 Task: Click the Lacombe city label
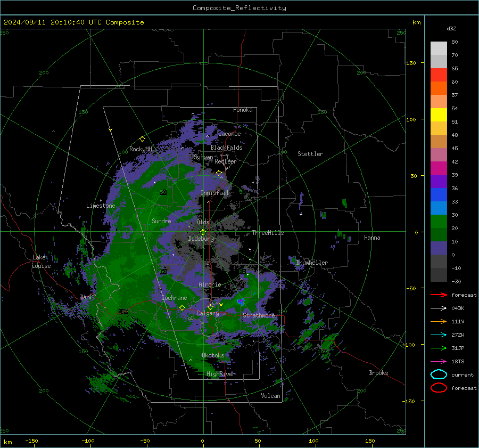coord(229,134)
